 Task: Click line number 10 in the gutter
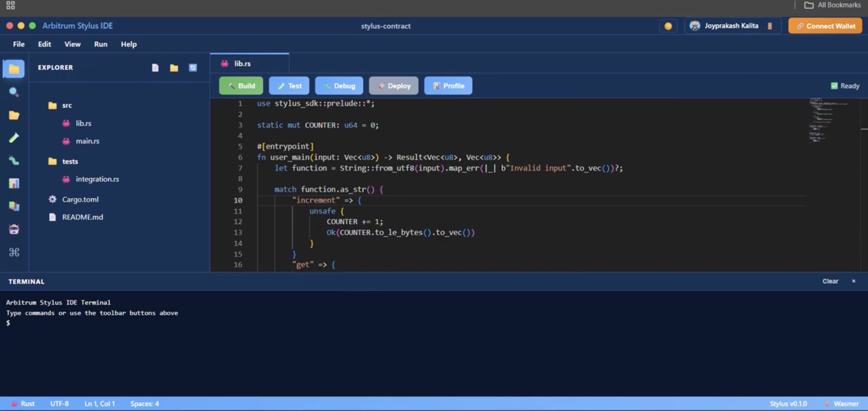point(238,200)
